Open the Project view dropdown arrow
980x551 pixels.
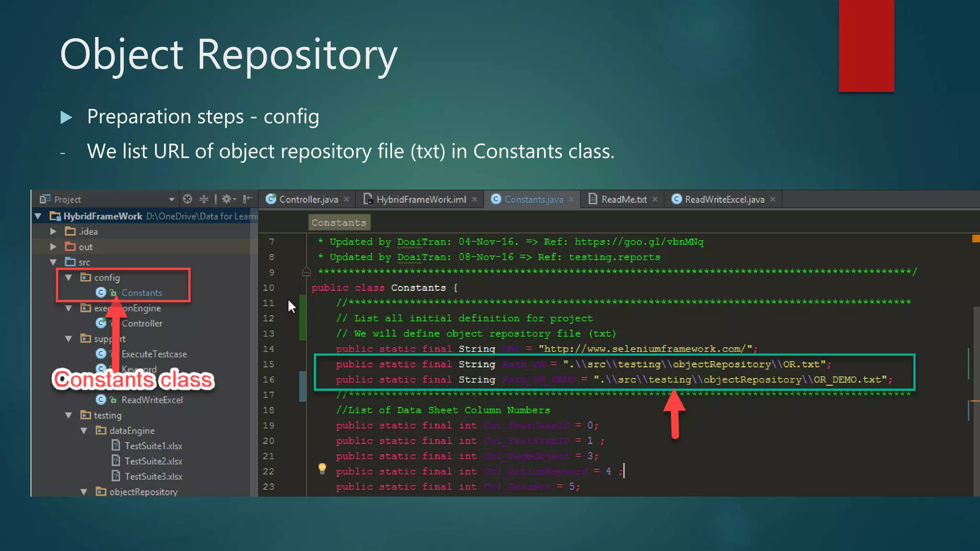click(172, 199)
